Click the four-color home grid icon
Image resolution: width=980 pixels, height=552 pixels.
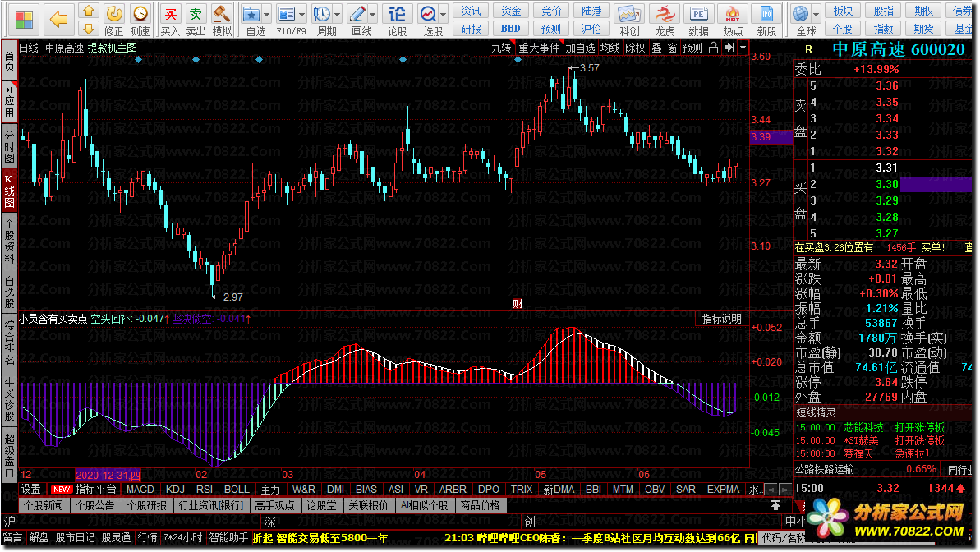click(24, 20)
